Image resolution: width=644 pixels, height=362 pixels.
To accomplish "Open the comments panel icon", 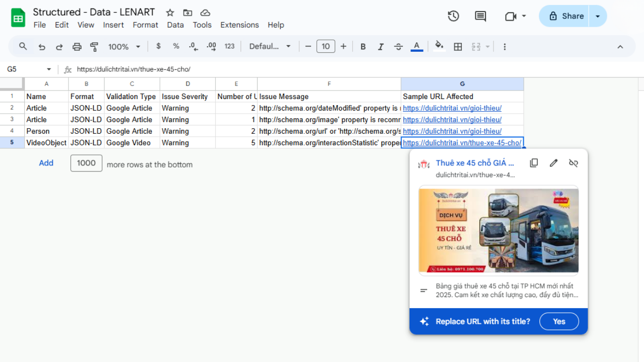I will (x=480, y=16).
